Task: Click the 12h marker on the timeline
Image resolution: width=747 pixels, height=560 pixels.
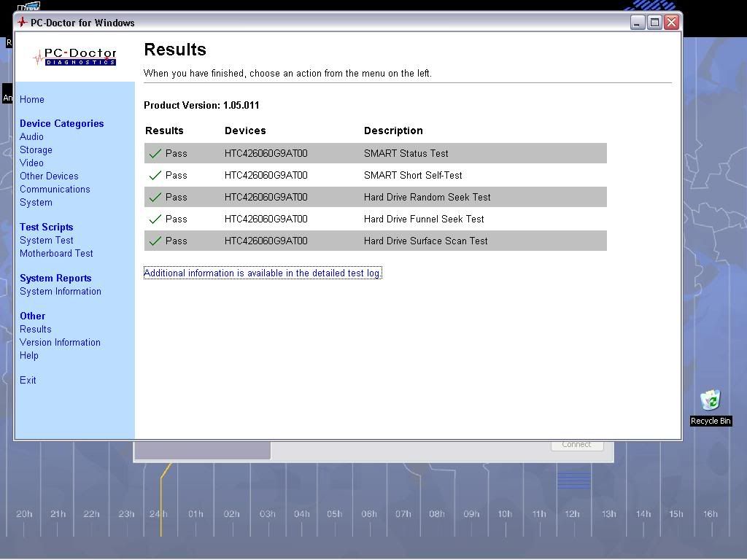Action: pyautogui.click(x=572, y=514)
